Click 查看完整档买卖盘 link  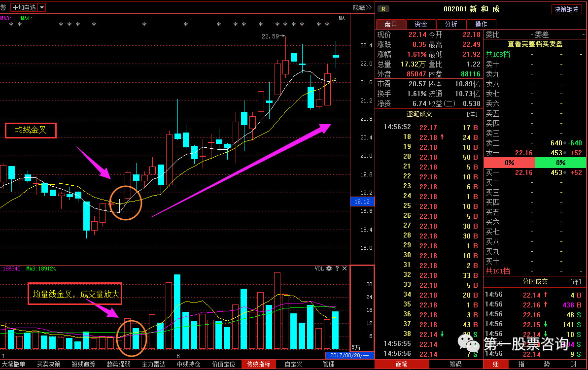point(535,44)
